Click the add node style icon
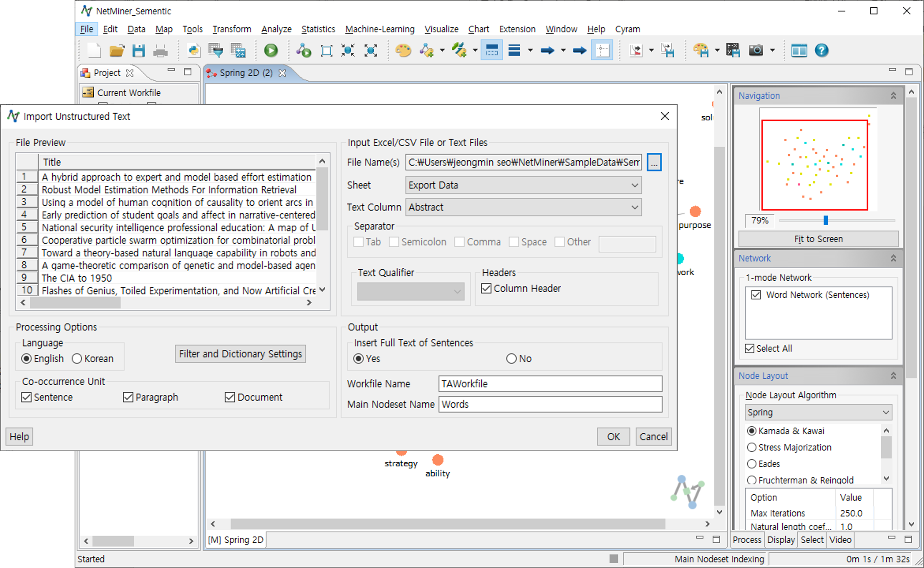 coord(427,50)
